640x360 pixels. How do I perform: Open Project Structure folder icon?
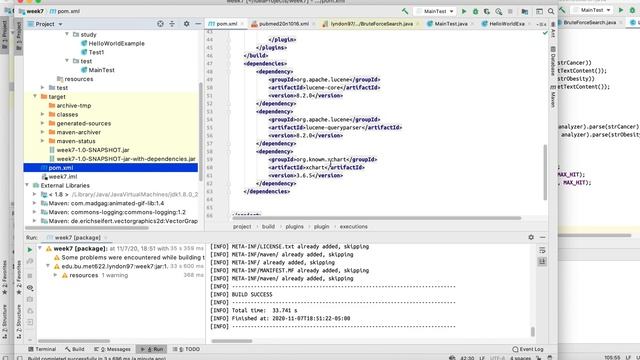point(524,11)
